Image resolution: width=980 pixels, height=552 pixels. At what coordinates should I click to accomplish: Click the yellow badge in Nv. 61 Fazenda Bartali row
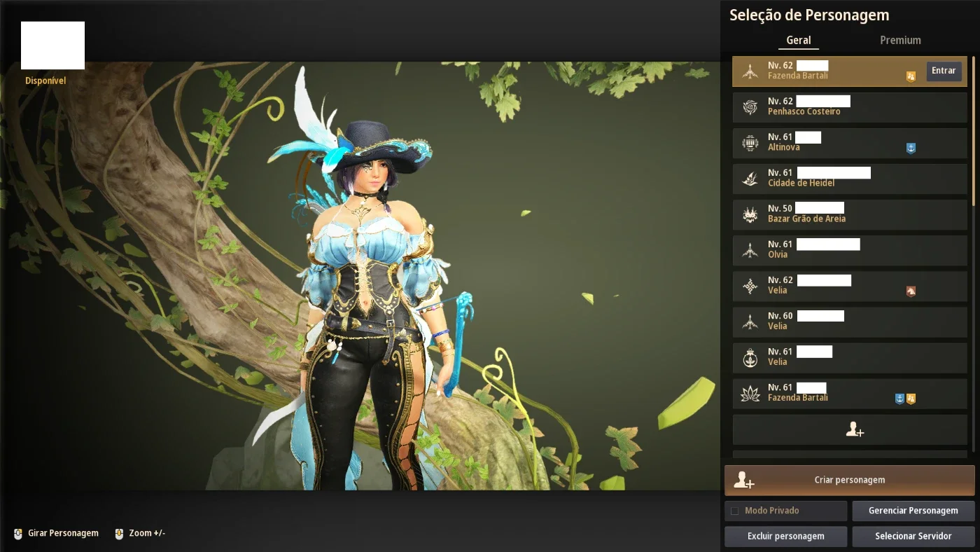[911, 399]
